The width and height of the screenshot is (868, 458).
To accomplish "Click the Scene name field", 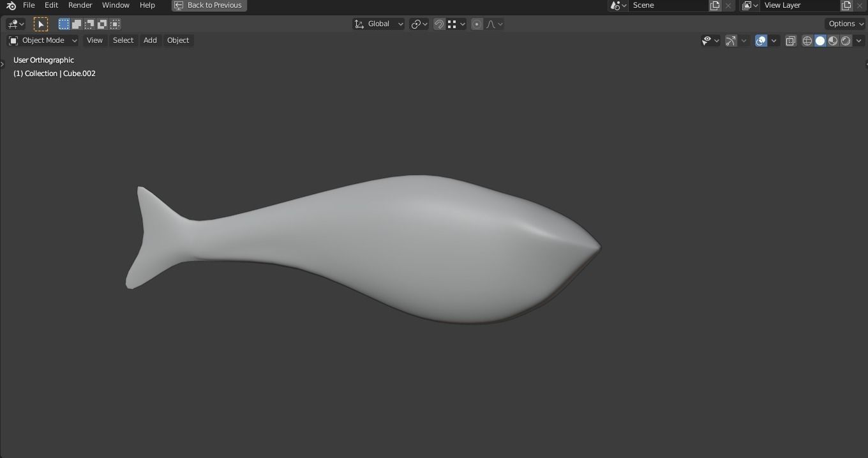I will click(668, 5).
